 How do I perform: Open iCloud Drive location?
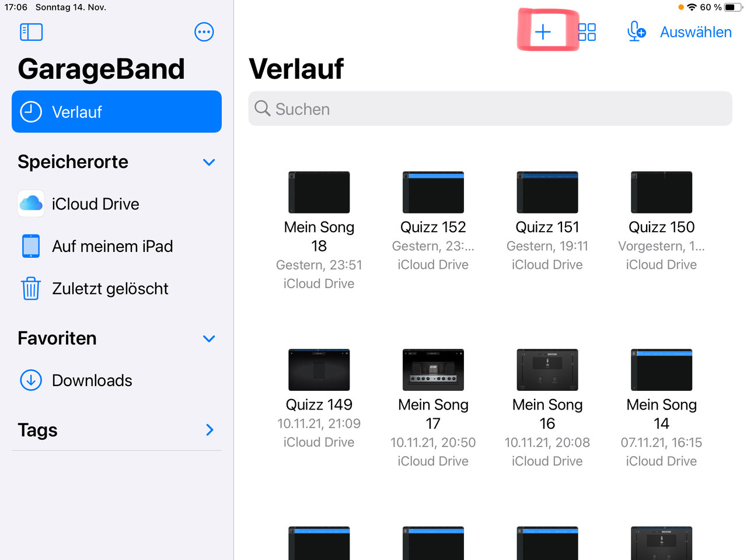(x=95, y=204)
